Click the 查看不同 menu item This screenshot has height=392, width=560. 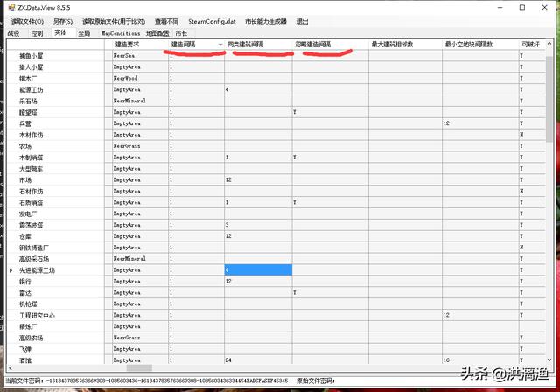click(x=169, y=21)
